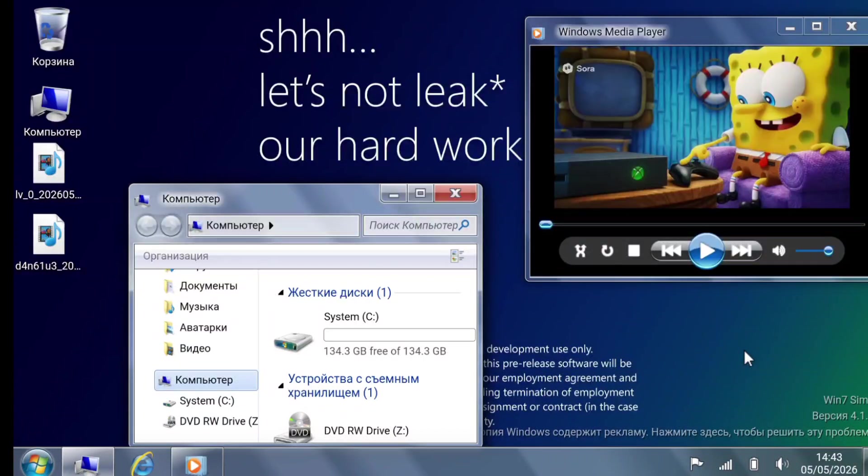Click the Play button in Media Player
This screenshot has width=868, height=476.
[x=707, y=251]
